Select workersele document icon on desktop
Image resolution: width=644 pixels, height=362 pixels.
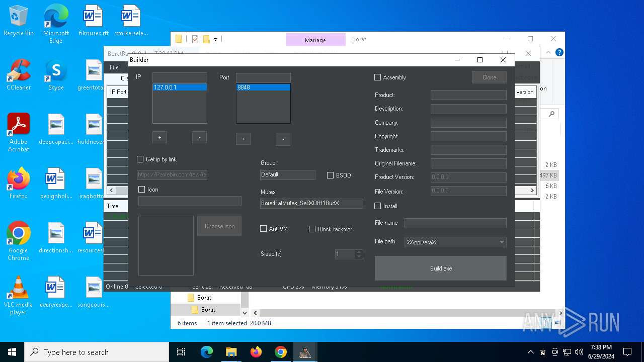(131, 21)
